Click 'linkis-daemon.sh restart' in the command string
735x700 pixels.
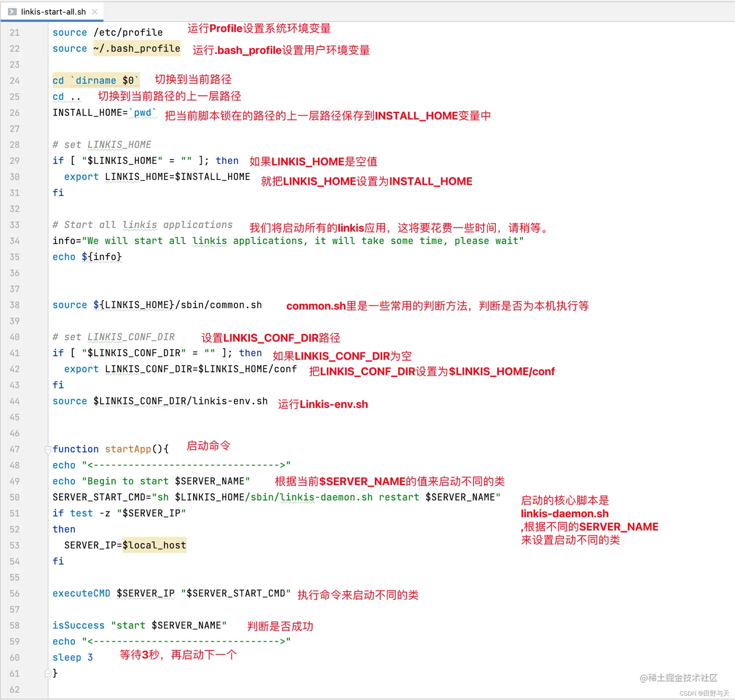pos(350,498)
